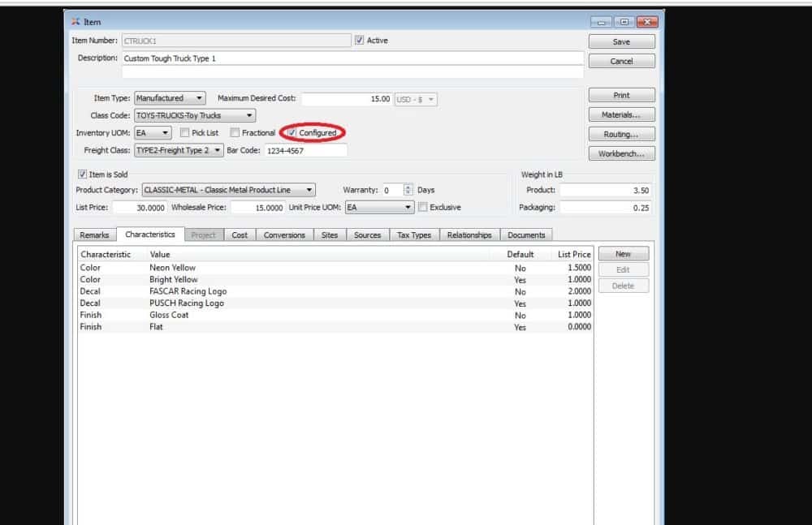The height and width of the screenshot is (525, 812).
Task: Increment the Warranty days stepper
Action: (408, 187)
